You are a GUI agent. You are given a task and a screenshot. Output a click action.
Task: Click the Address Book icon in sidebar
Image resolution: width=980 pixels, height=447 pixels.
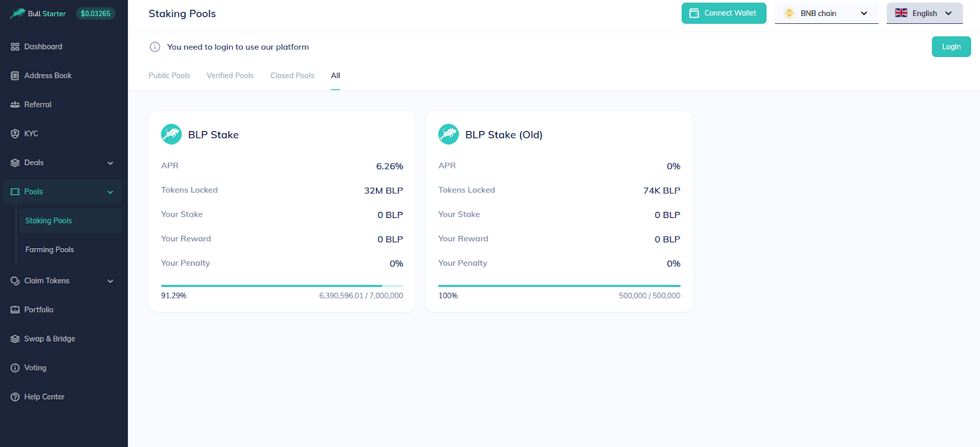pyautogui.click(x=15, y=76)
